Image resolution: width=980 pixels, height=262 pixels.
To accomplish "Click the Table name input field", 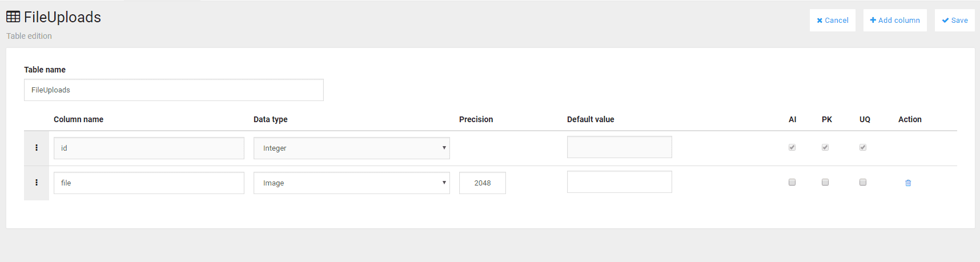I will tap(174, 90).
